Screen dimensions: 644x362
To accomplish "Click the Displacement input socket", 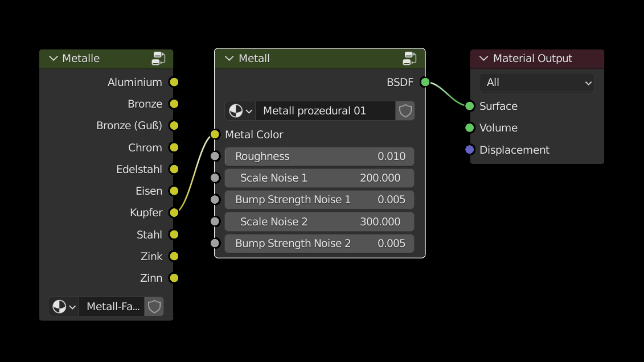I will point(470,150).
